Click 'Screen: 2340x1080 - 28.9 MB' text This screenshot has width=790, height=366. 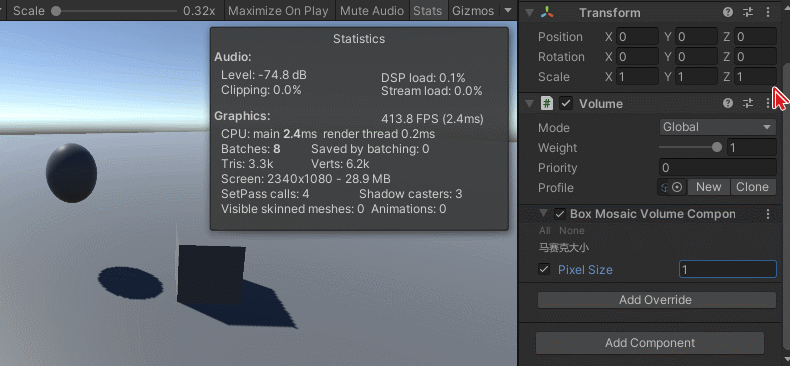click(x=306, y=179)
